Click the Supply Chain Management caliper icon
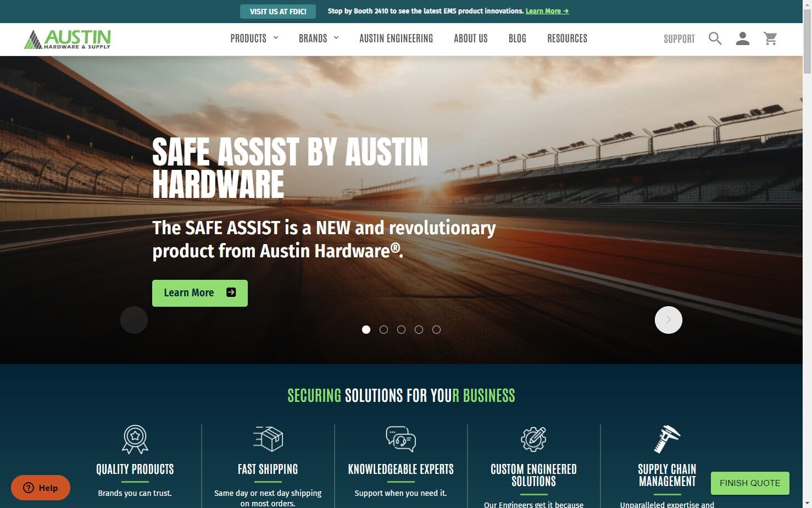This screenshot has height=508, width=812. click(x=667, y=439)
